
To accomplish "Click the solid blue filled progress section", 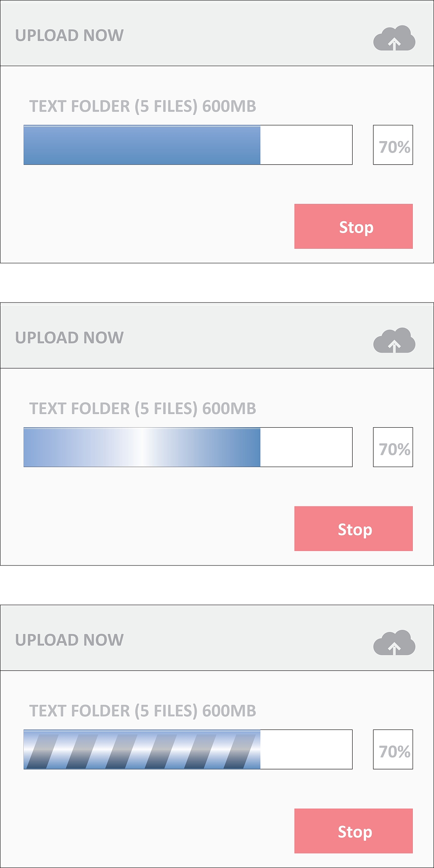I will tap(142, 145).
